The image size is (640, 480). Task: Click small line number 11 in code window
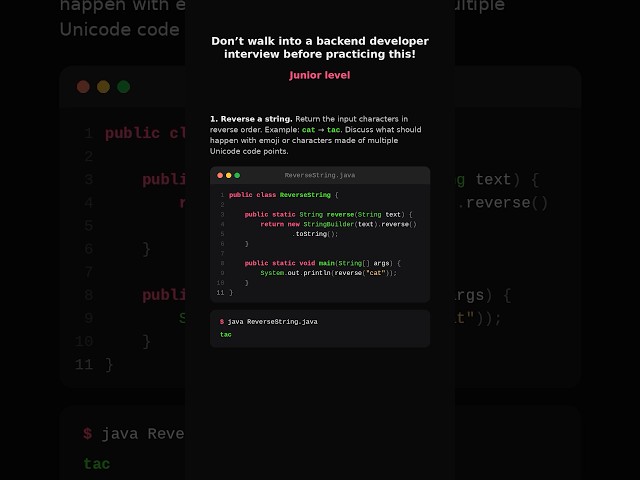click(220, 293)
